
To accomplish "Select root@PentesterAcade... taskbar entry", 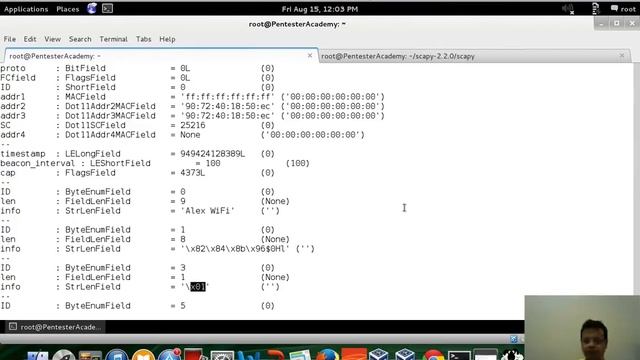I will (55, 327).
